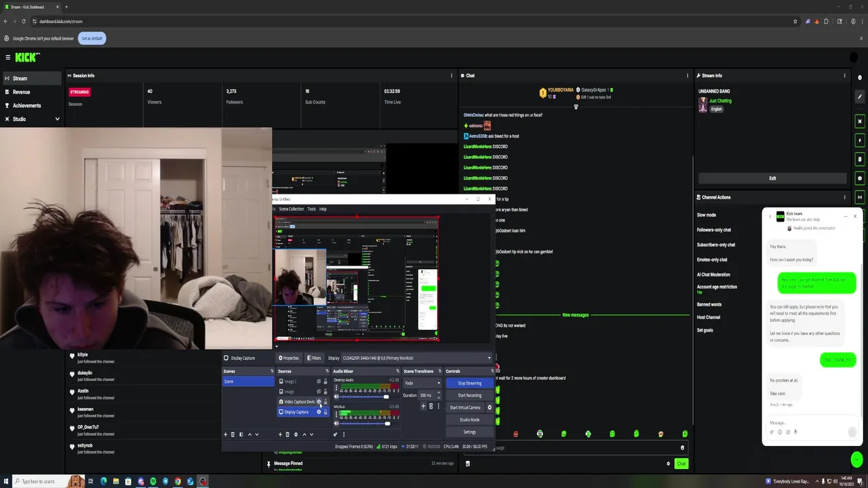Viewport: 868px width, 488px height.
Task: Open Desktop Audio options dots
Action: point(336,387)
